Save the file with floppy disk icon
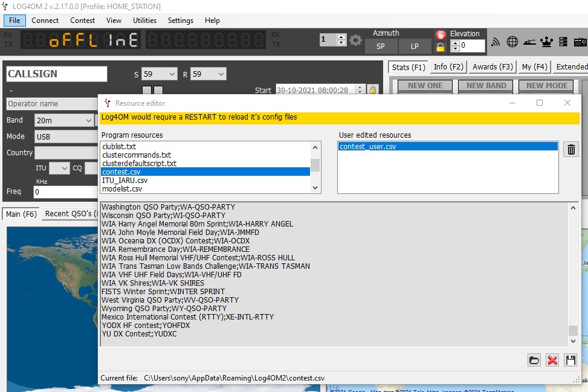The width and height of the screenshot is (588, 392). (x=570, y=360)
